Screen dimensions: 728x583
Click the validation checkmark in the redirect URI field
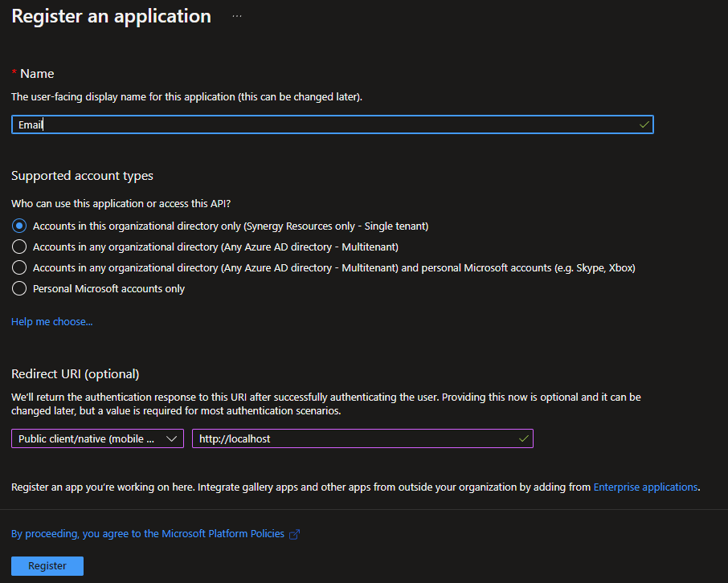(524, 438)
